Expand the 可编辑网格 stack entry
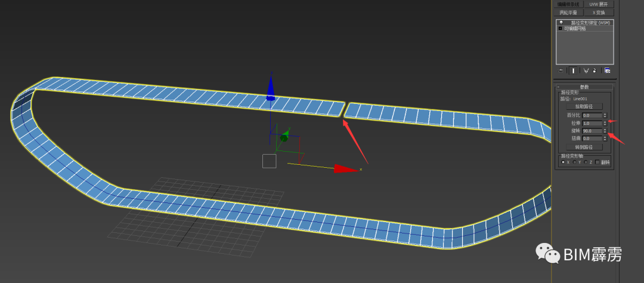Image resolution: width=644 pixels, height=283 pixels. tap(560, 29)
